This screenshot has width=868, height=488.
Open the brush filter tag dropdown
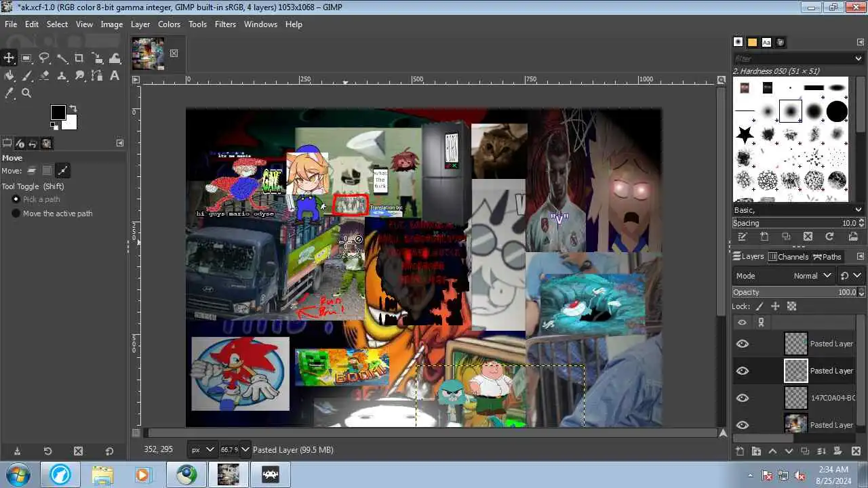pyautogui.click(x=859, y=59)
